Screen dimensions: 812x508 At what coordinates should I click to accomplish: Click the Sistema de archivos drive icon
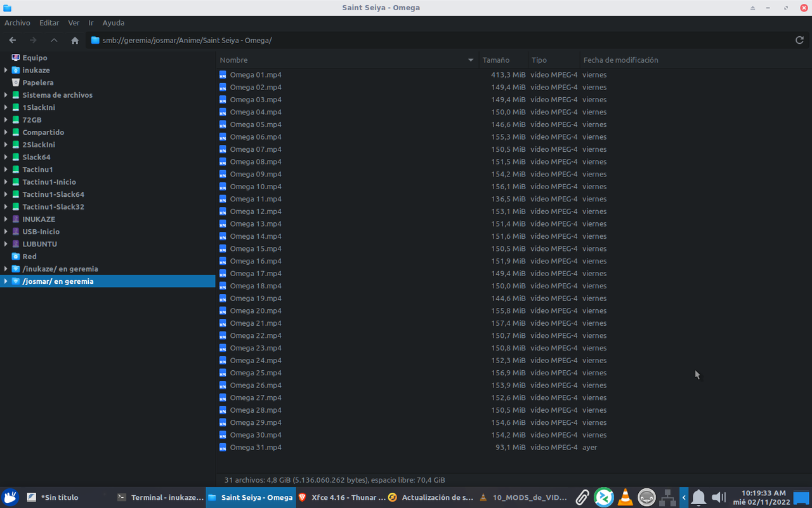pos(16,95)
